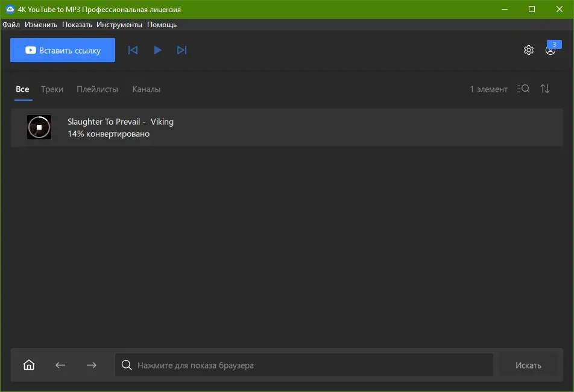Switch to the Треки tab

(52, 89)
